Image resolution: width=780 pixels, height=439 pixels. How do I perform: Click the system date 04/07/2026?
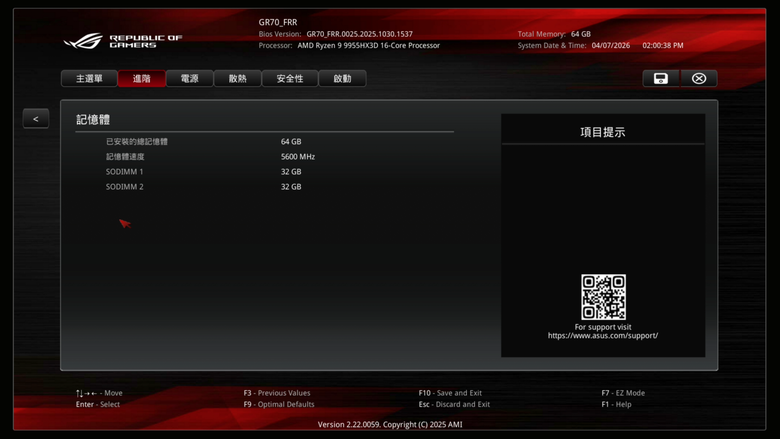[x=611, y=45]
